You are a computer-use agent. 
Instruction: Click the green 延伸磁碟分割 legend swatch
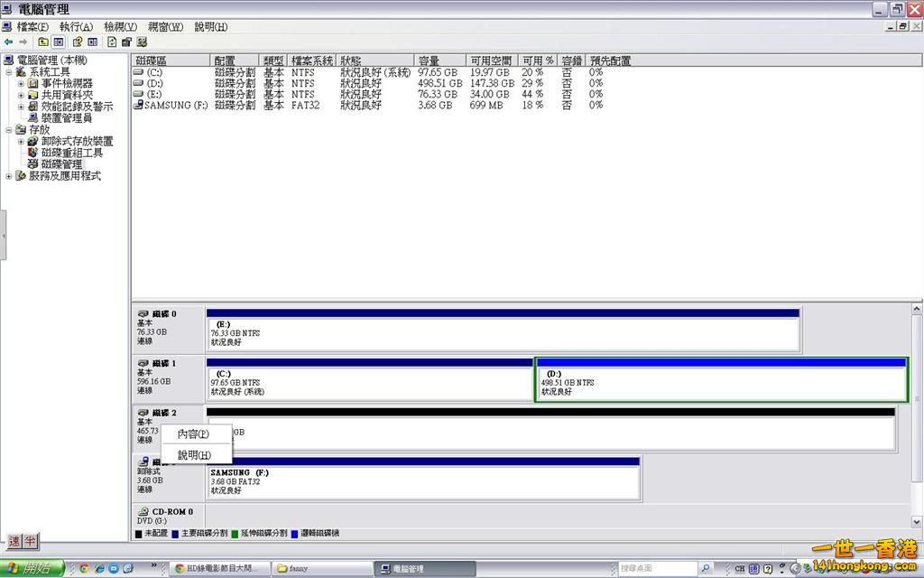point(236,534)
